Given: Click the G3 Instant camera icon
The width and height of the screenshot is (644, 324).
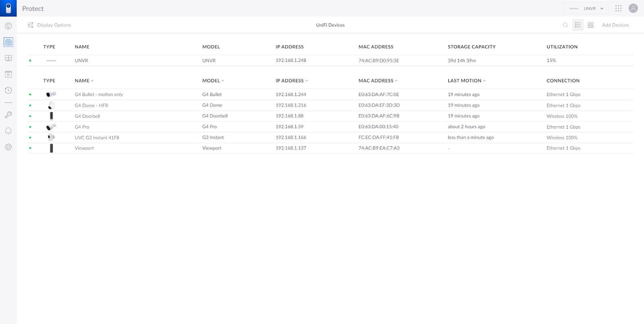Looking at the screenshot, I should pyautogui.click(x=51, y=137).
